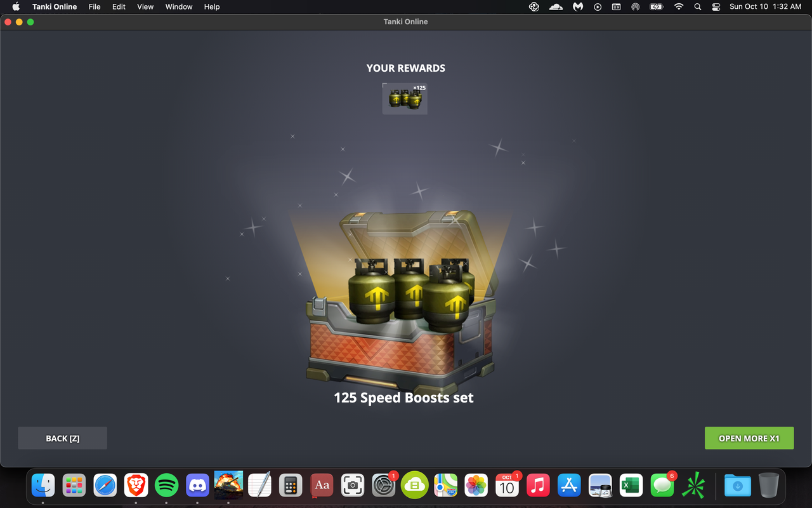Screen dimensions: 812x508
Task: Open Messages in the Dock
Action: pos(662,486)
